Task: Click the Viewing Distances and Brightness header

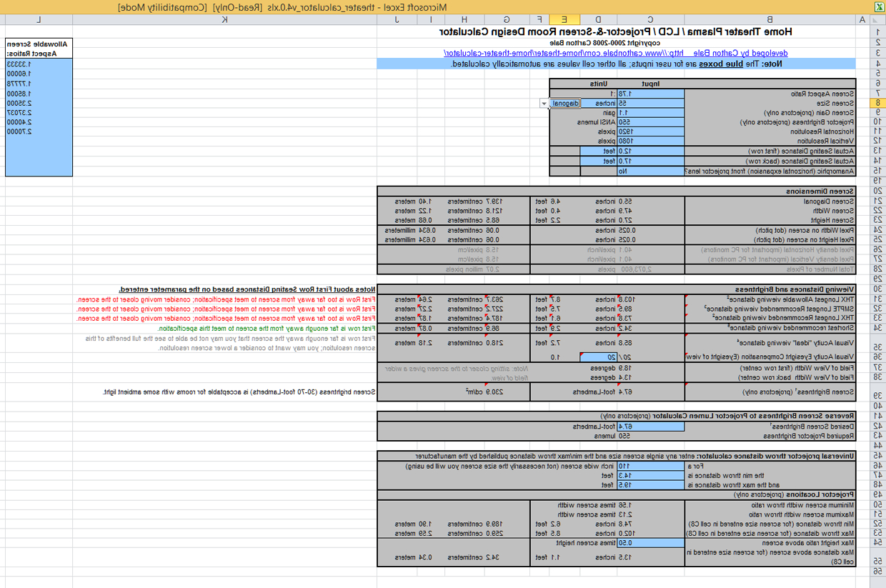Action: (616, 289)
